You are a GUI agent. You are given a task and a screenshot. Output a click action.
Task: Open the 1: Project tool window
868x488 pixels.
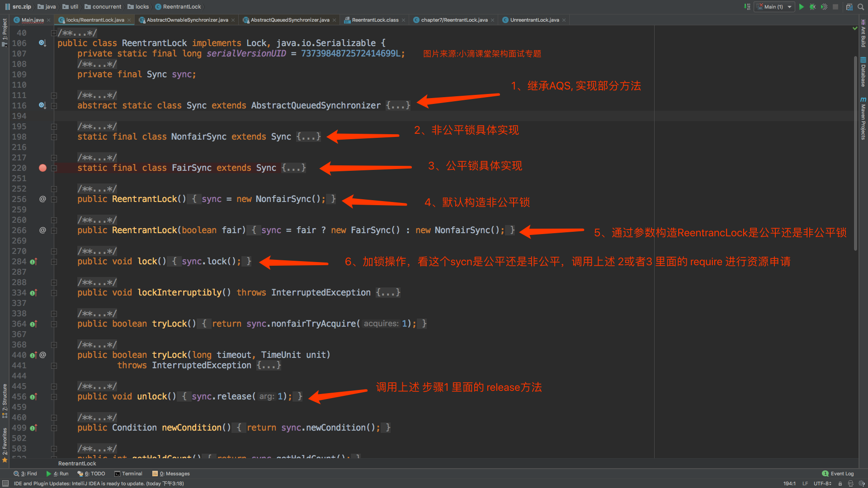pyautogui.click(x=5, y=33)
